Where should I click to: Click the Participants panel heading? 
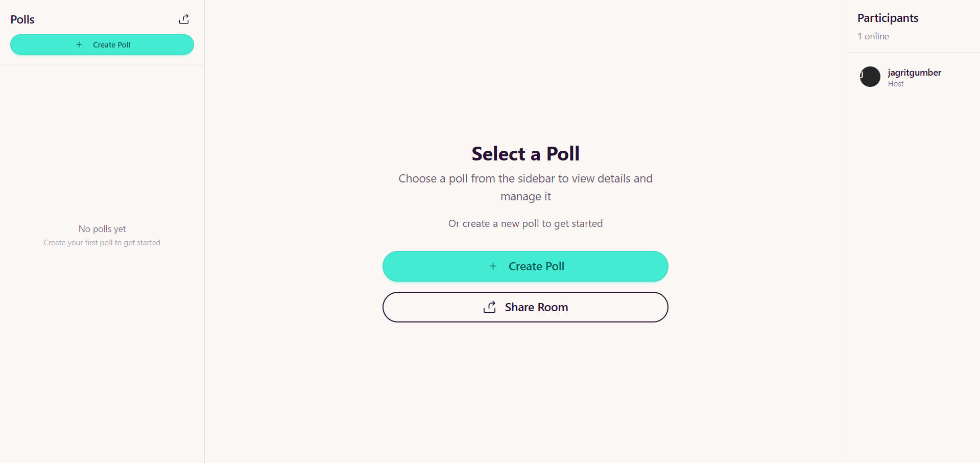point(888,18)
